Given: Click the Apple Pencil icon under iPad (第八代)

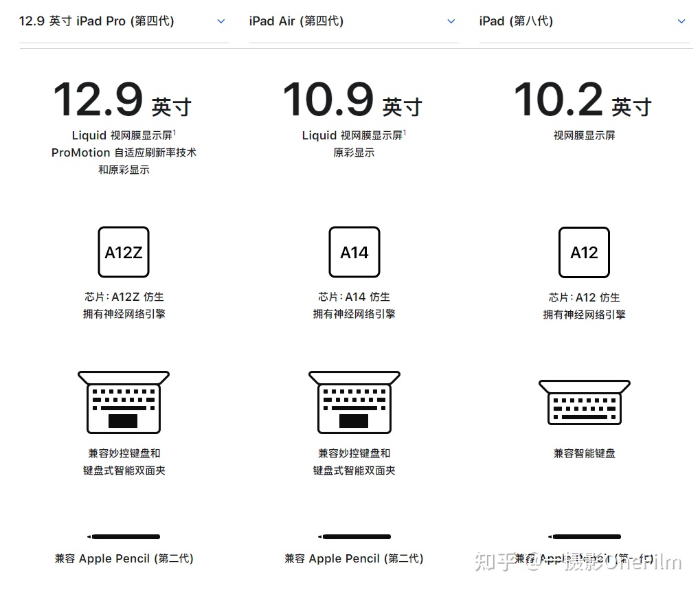Looking at the screenshot, I should coord(585,536).
